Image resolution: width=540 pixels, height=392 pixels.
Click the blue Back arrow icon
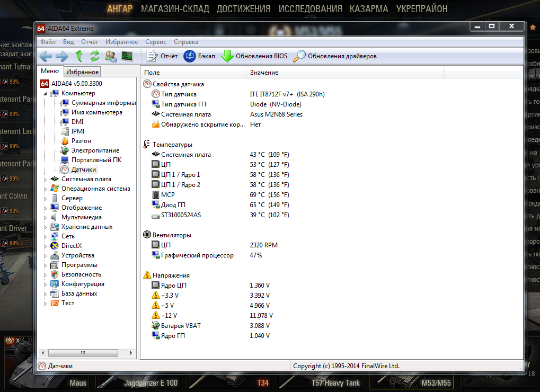click(x=46, y=56)
